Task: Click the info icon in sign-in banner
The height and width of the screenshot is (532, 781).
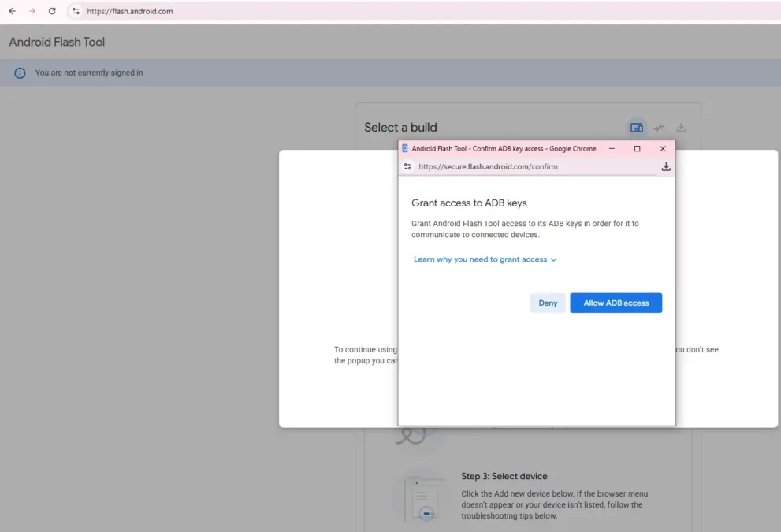Action: point(20,73)
